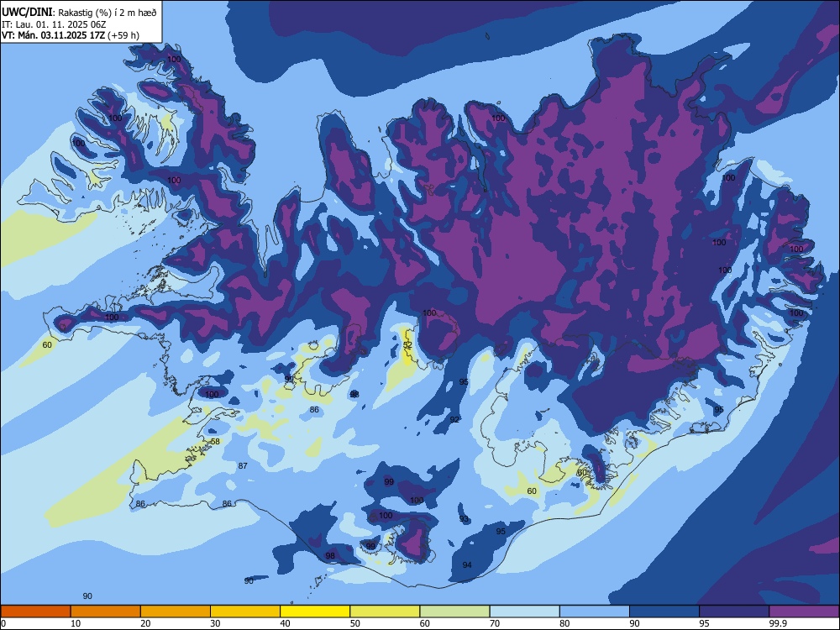Choose the 70–80 pale blue legend swatch
The image size is (840, 630).
pyautogui.click(x=524, y=612)
